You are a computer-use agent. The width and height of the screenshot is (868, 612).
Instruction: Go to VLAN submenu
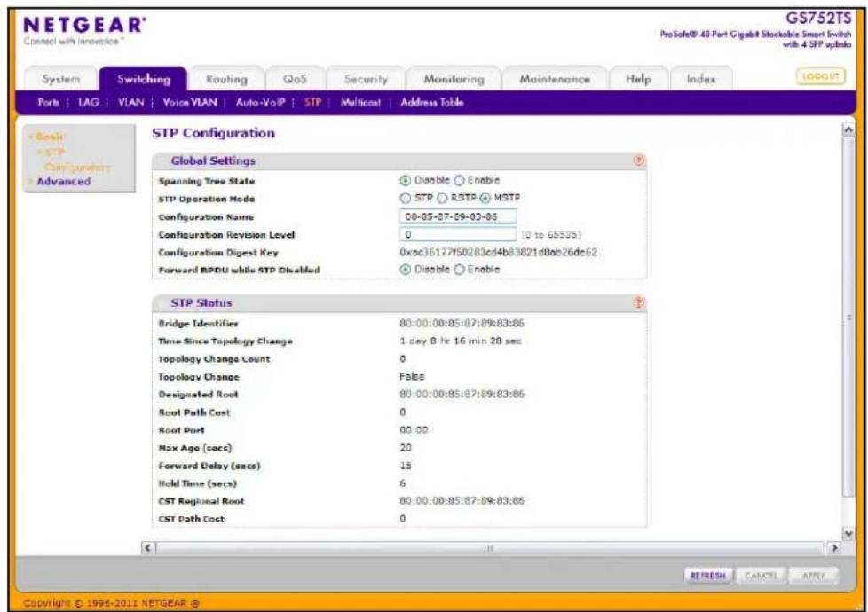tap(130, 102)
